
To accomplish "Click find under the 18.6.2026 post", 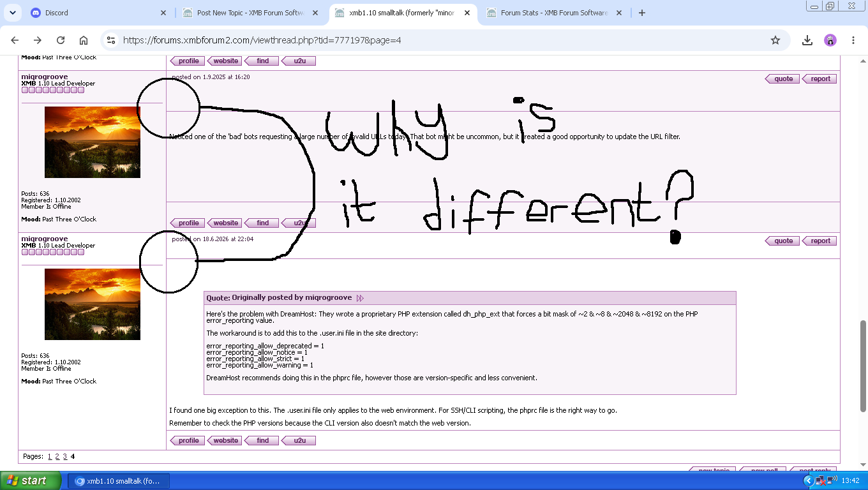I will [x=262, y=441].
